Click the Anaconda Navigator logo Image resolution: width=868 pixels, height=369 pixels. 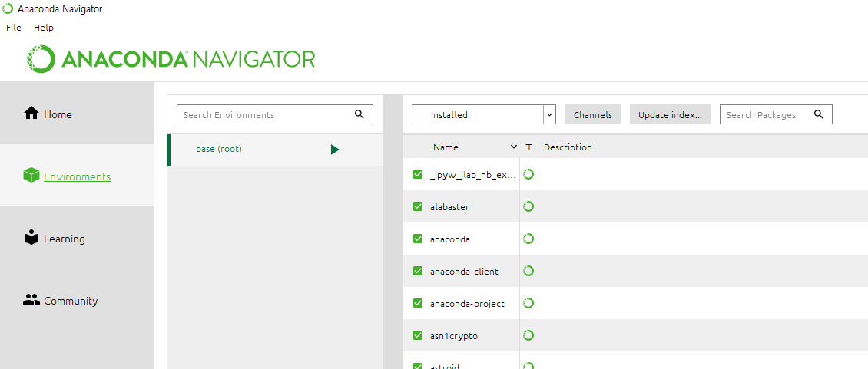[x=171, y=58]
